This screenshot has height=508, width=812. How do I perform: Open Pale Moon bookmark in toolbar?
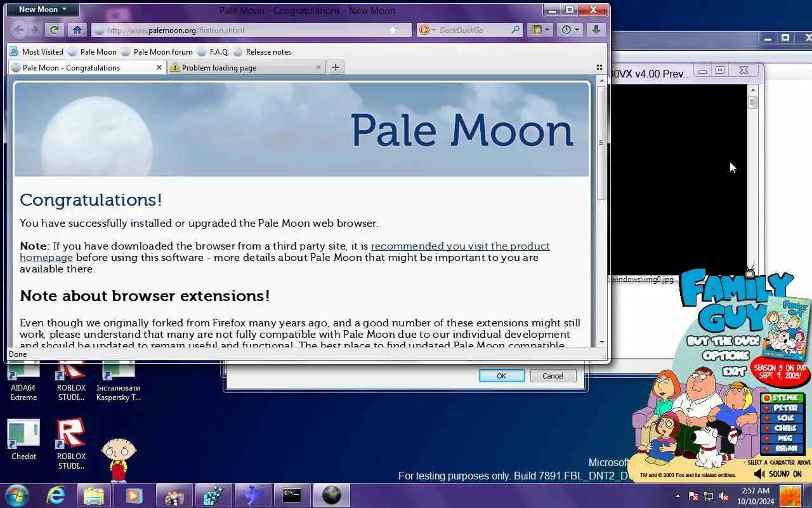tap(92, 51)
